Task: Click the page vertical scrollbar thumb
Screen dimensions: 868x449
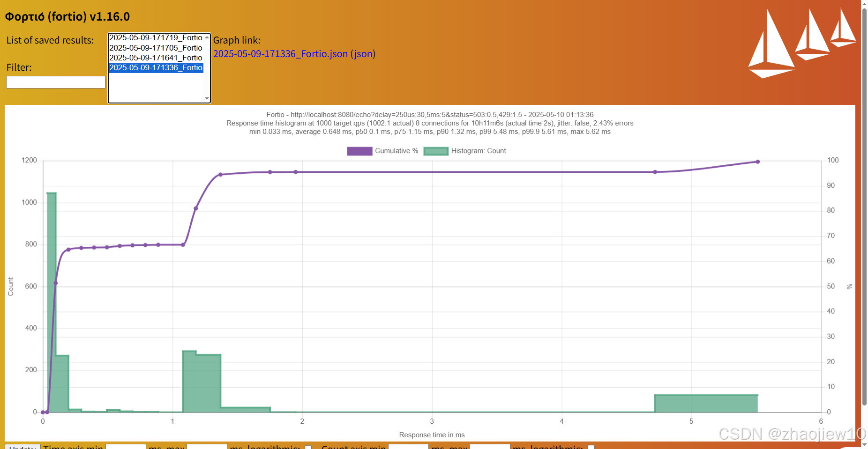Action: [x=864, y=206]
